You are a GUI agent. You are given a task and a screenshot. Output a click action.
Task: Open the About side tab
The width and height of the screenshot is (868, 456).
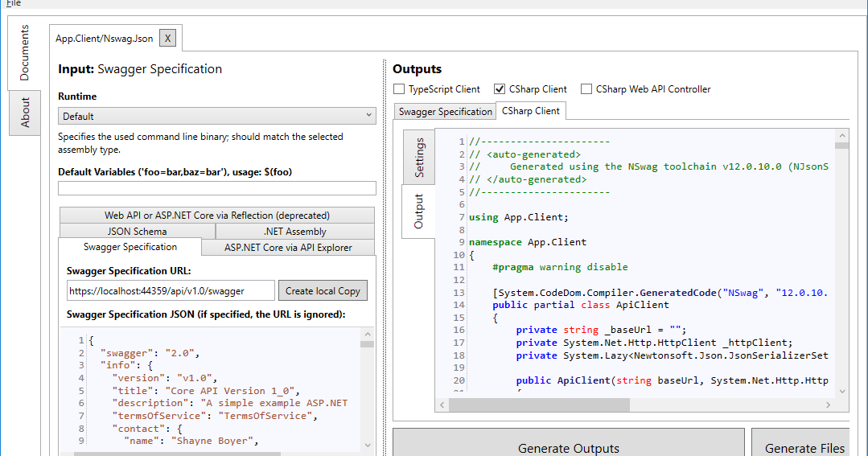coord(25,113)
